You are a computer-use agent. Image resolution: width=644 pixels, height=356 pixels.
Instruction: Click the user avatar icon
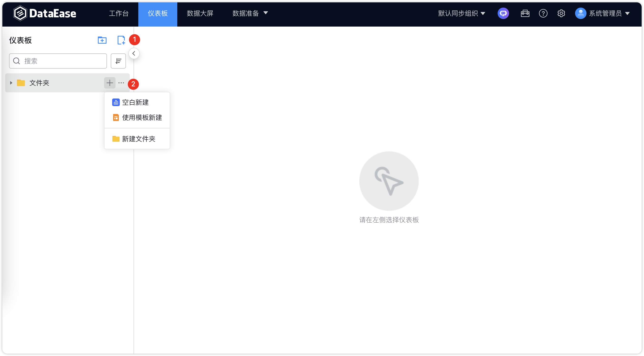581,14
